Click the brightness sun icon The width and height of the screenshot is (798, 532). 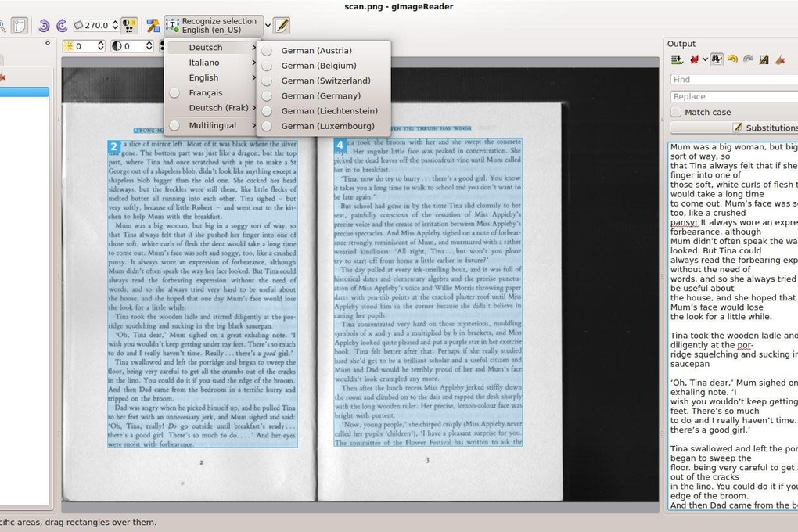[68, 46]
